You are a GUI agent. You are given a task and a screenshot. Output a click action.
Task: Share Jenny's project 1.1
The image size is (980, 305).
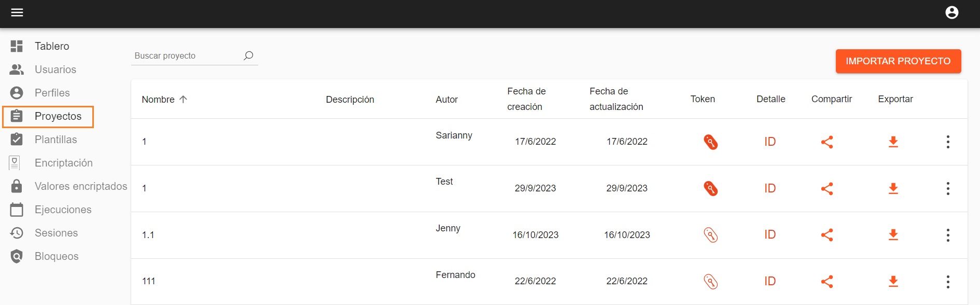pyautogui.click(x=827, y=235)
